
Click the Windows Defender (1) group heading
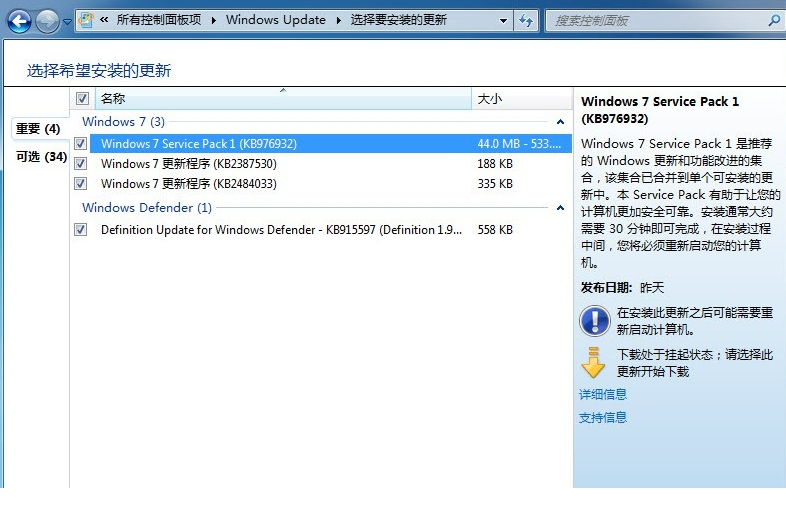[x=147, y=208]
